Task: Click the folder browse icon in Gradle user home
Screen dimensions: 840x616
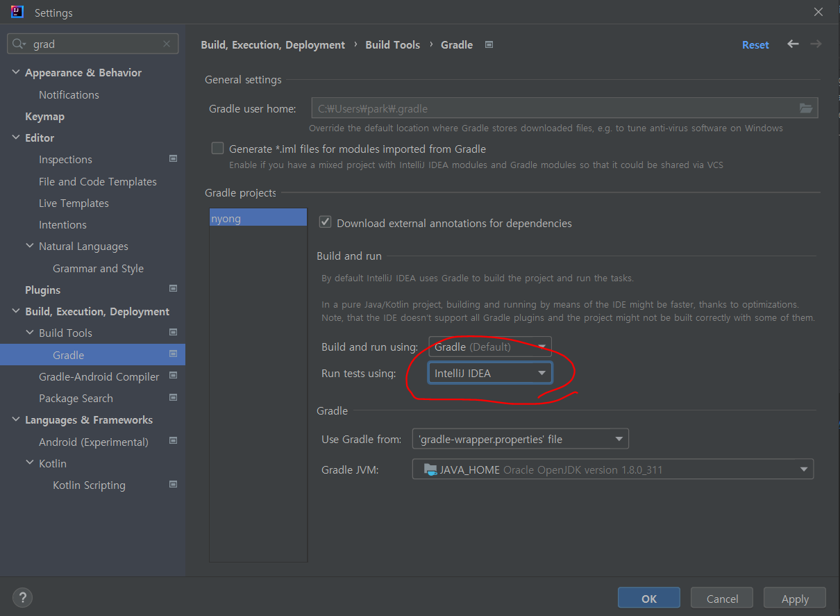Action: point(805,108)
